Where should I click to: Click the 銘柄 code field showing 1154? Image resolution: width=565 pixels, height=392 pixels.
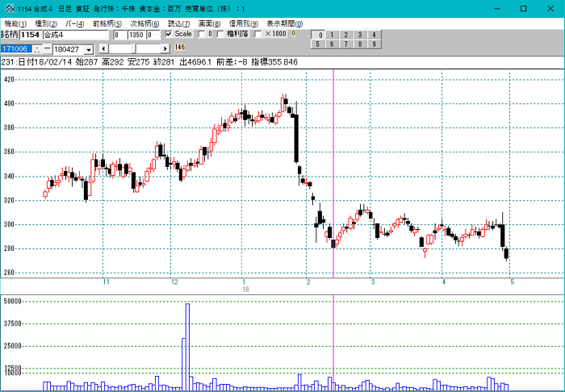31,35
